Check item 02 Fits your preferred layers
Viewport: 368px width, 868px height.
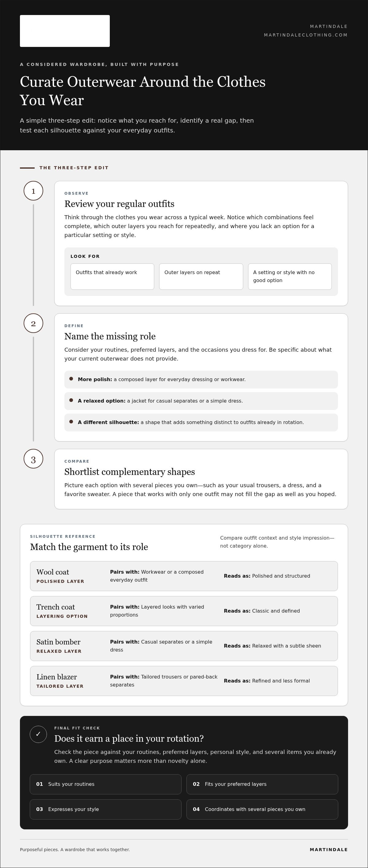point(262,784)
